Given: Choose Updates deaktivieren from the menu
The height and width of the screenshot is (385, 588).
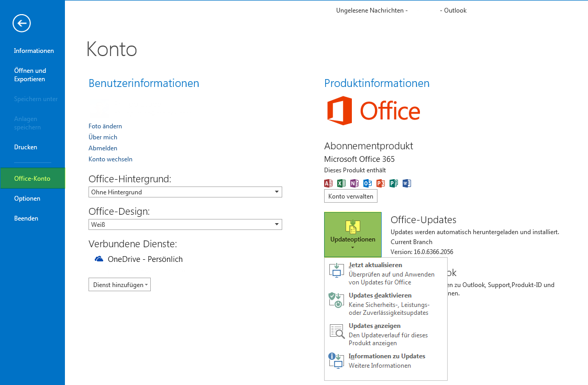Looking at the screenshot, I should pyautogui.click(x=386, y=304).
